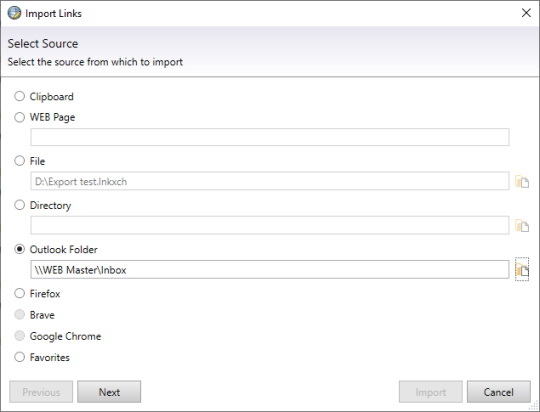This screenshot has width=540, height=412.
Task: Select the Brave radio option
Action: [x=20, y=315]
